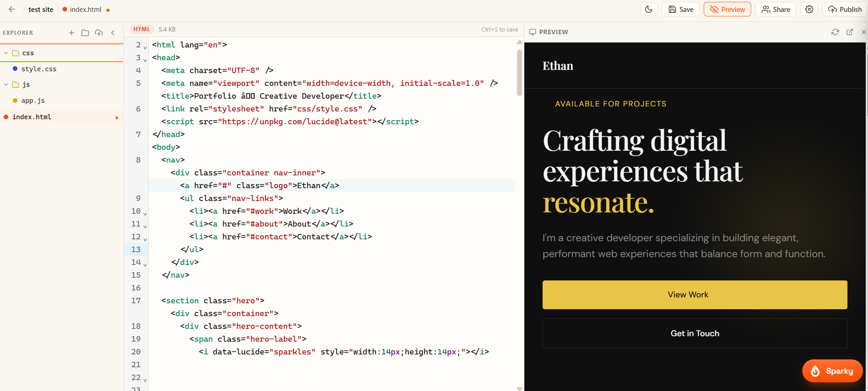Screen dimensions: 868x391
Task: Fold code at line 12
Action: click(x=145, y=239)
